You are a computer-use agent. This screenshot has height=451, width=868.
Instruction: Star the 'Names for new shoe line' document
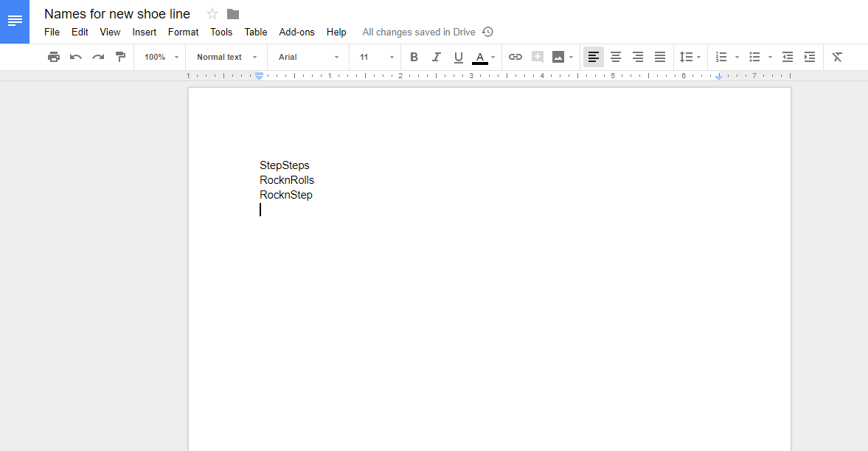coord(212,13)
